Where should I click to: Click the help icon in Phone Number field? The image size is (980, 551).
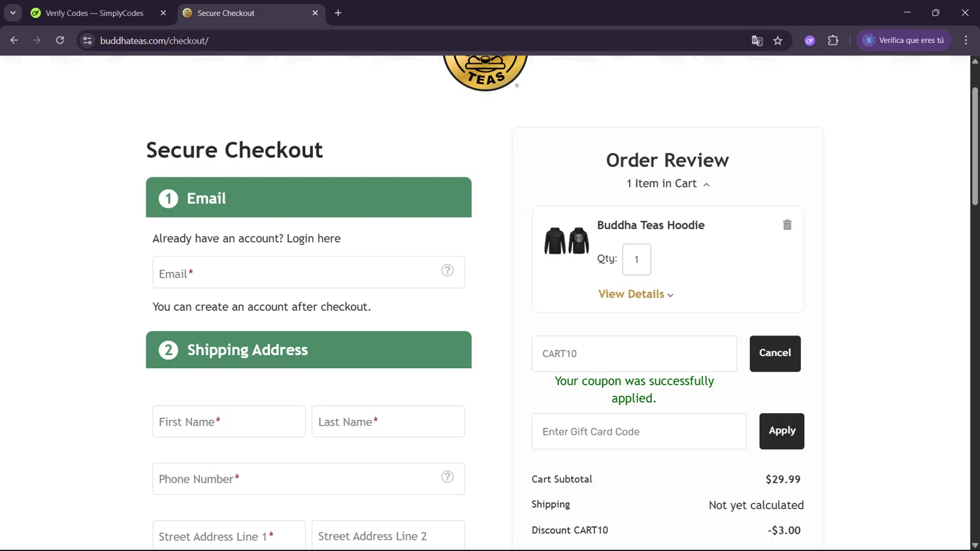point(448,477)
